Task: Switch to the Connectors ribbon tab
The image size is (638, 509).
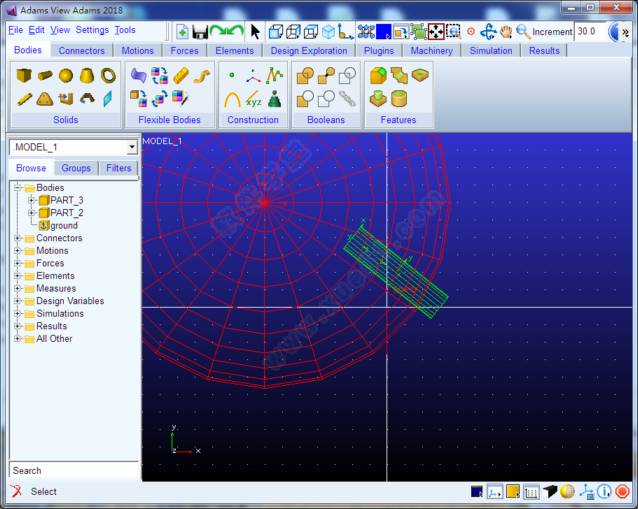Action: pos(81,51)
